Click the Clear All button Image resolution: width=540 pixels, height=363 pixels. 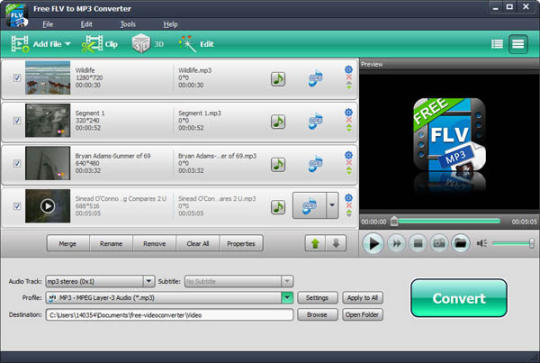198,243
